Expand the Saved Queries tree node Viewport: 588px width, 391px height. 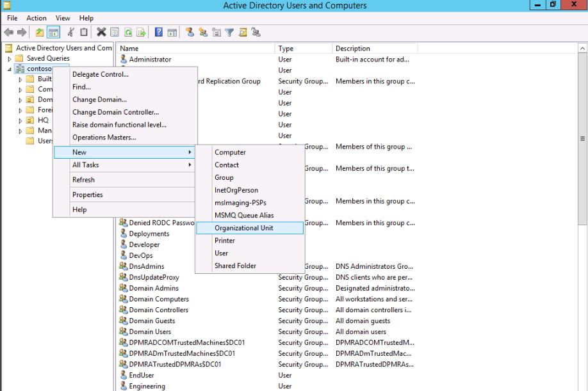(10, 59)
